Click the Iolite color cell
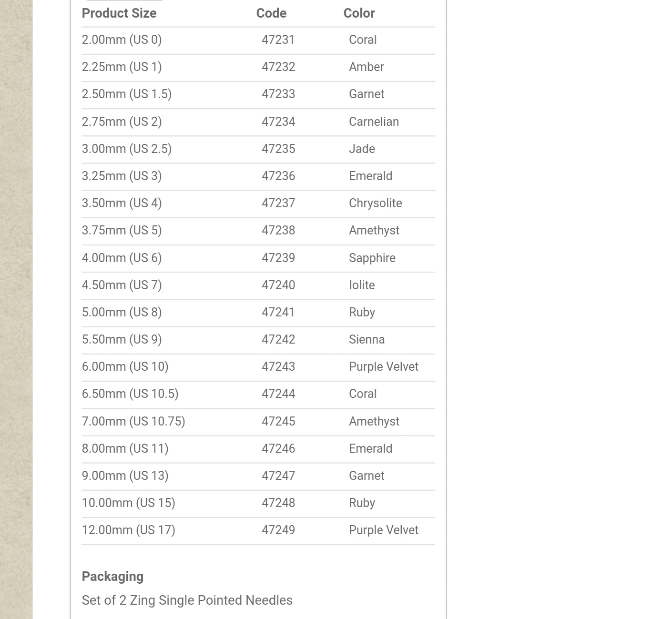This screenshot has width=672, height=619. (x=362, y=285)
